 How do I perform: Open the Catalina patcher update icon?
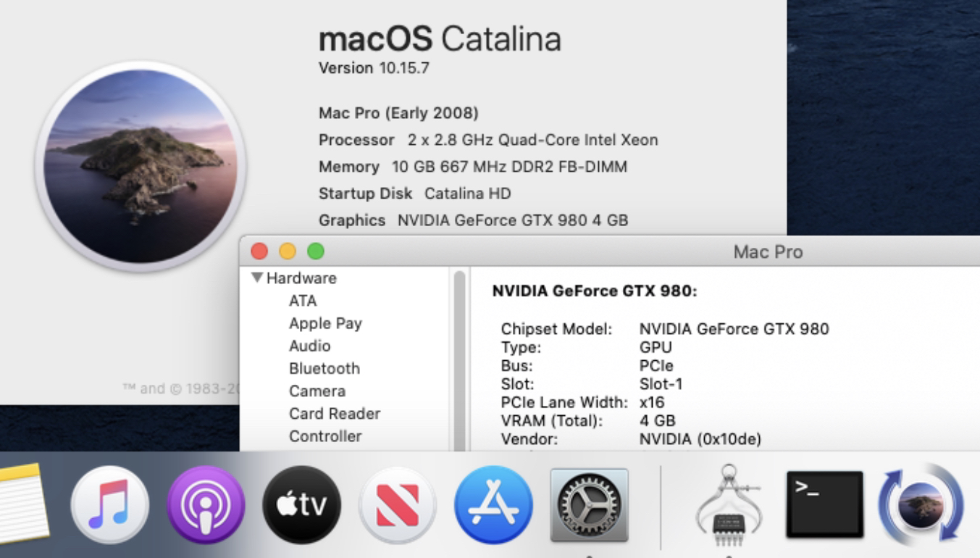(922, 505)
